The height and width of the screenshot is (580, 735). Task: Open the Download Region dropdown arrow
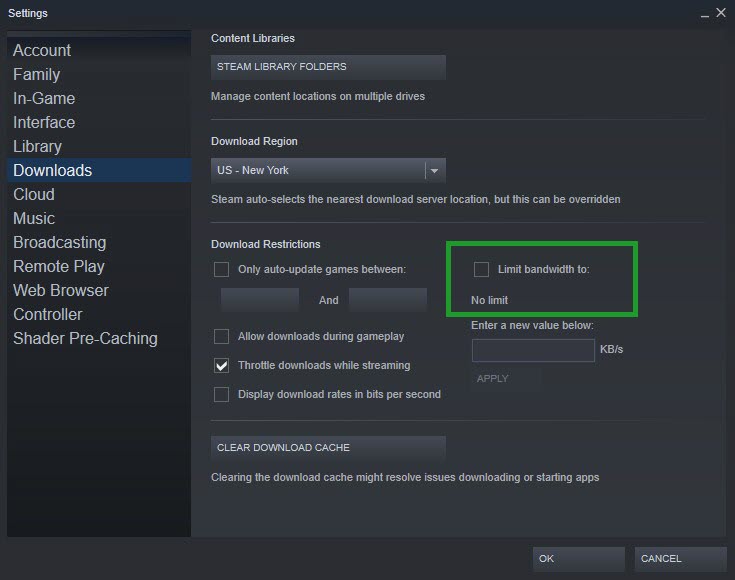(x=435, y=171)
